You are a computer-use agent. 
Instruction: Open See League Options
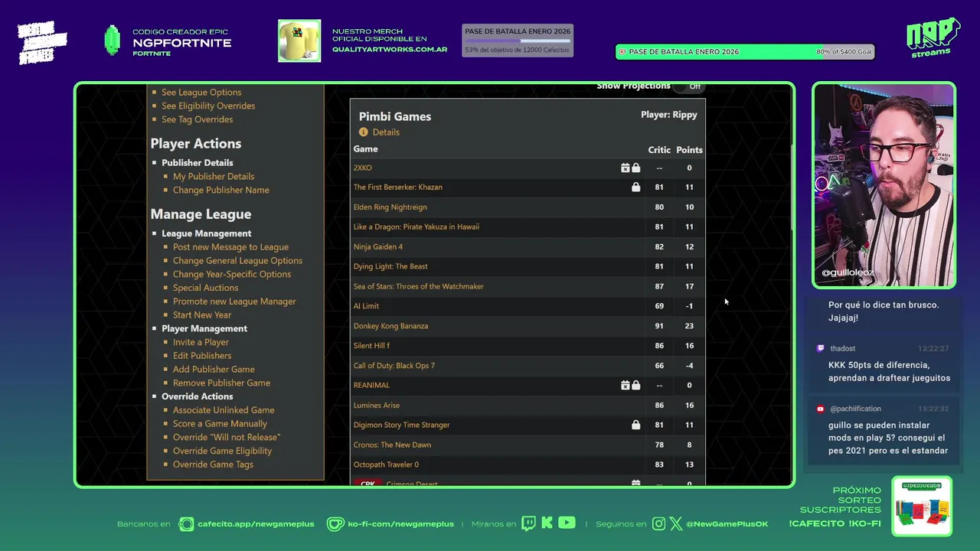pos(201,92)
